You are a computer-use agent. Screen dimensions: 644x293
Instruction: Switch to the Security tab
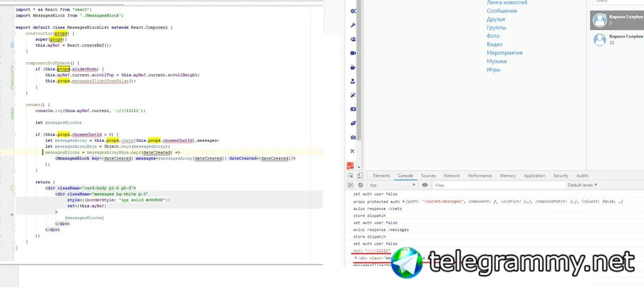tap(560, 176)
